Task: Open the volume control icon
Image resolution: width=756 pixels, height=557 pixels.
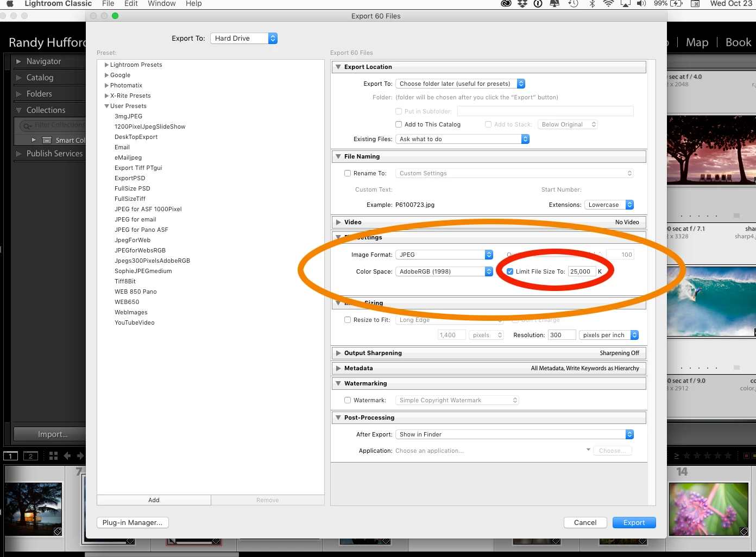Action: pyautogui.click(x=641, y=3)
